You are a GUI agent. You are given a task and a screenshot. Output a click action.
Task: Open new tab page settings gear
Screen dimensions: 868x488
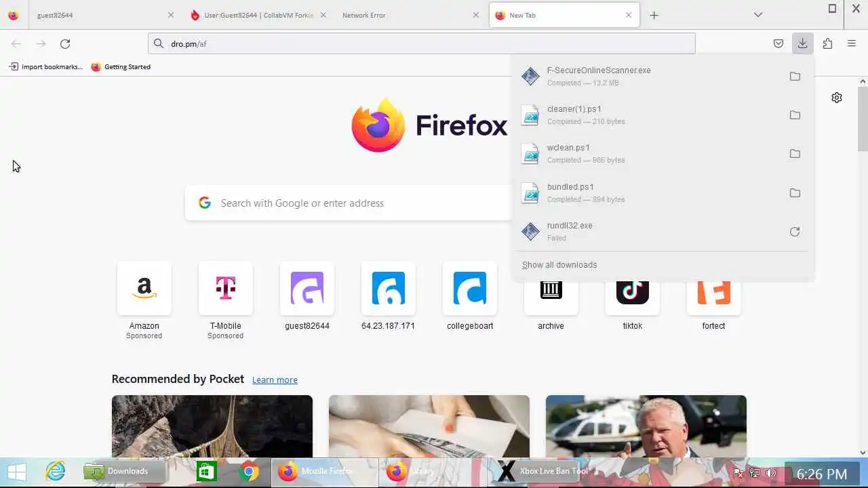[837, 98]
